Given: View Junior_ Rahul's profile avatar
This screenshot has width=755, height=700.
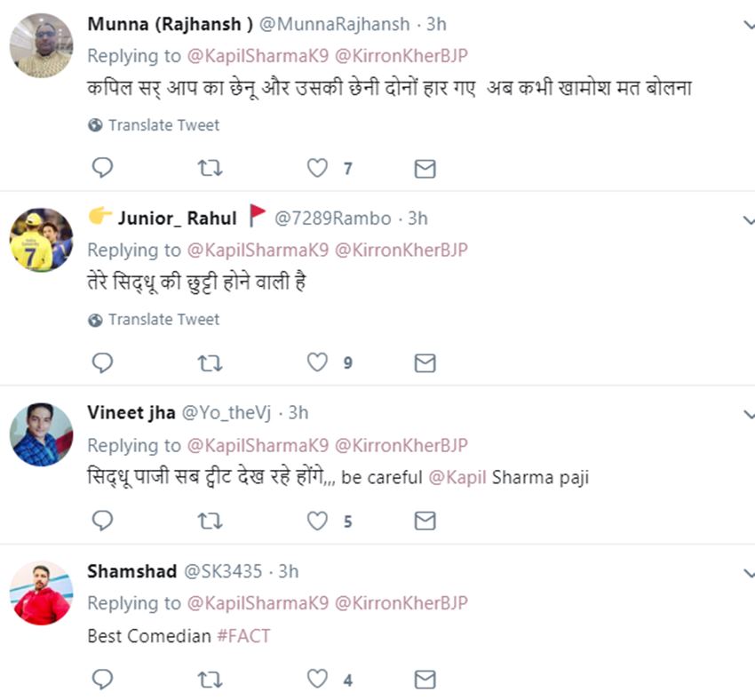Looking at the screenshot, I should pyautogui.click(x=41, y=240).
